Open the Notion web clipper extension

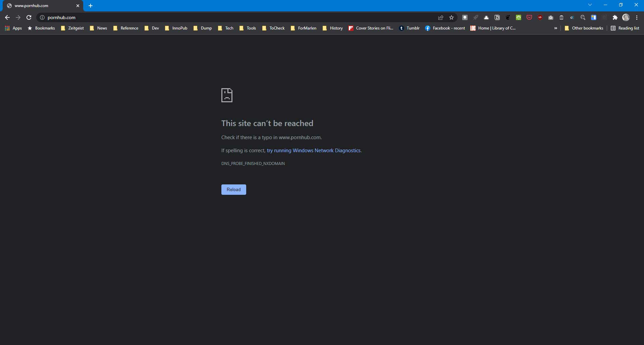tap(497, 17)
